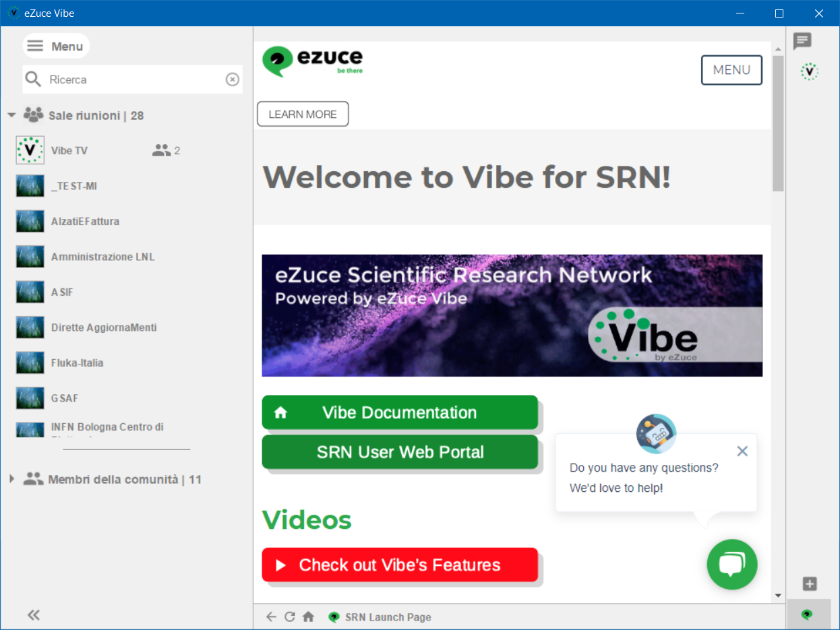Open the green live chat bubble

click(x=732, y=565)
